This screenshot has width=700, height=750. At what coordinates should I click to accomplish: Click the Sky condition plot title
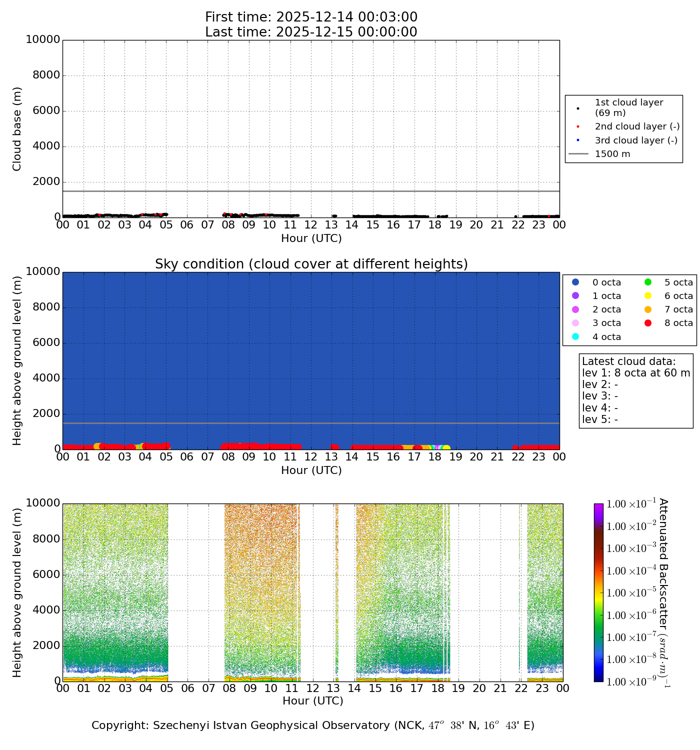311,264
